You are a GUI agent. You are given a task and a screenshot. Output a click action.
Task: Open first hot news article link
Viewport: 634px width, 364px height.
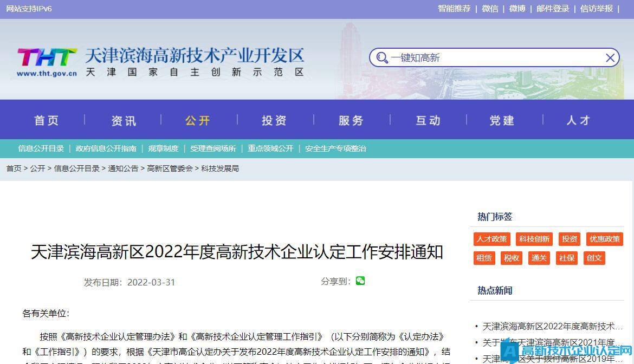tap(552, 326)
